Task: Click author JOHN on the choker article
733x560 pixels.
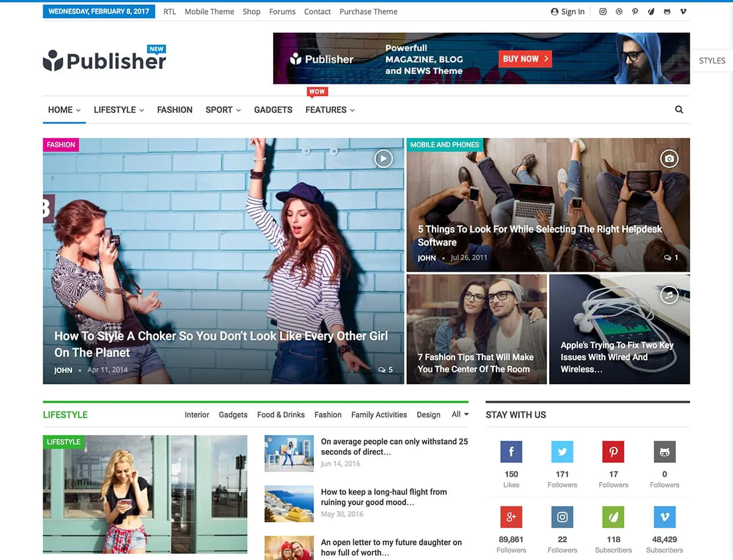Action: click(63, 370)
